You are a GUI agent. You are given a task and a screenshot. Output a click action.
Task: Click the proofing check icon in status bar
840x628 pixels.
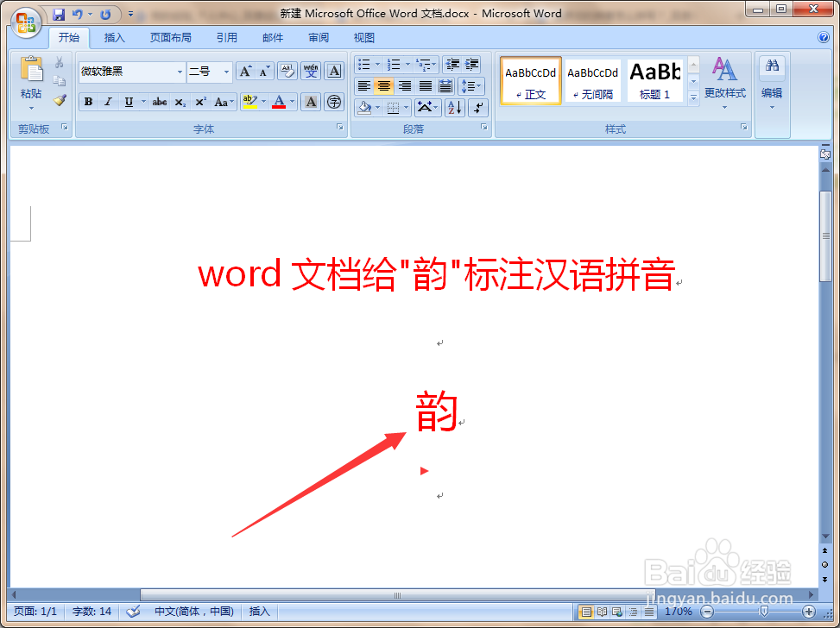coord(134,612)
